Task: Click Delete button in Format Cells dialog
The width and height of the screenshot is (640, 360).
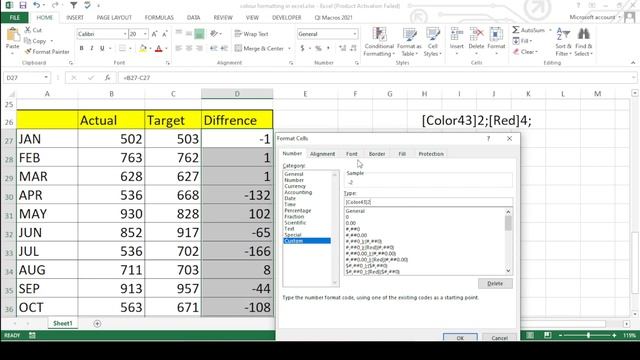Action: 495,283
